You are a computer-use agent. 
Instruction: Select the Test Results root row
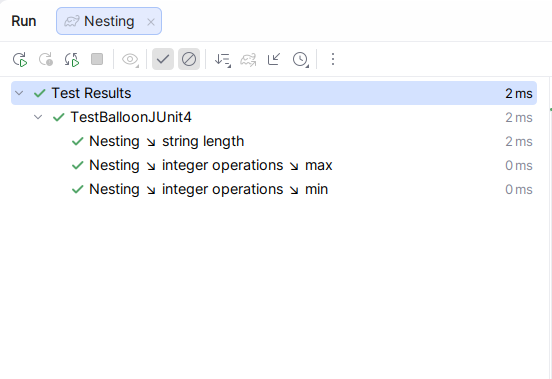274,93
